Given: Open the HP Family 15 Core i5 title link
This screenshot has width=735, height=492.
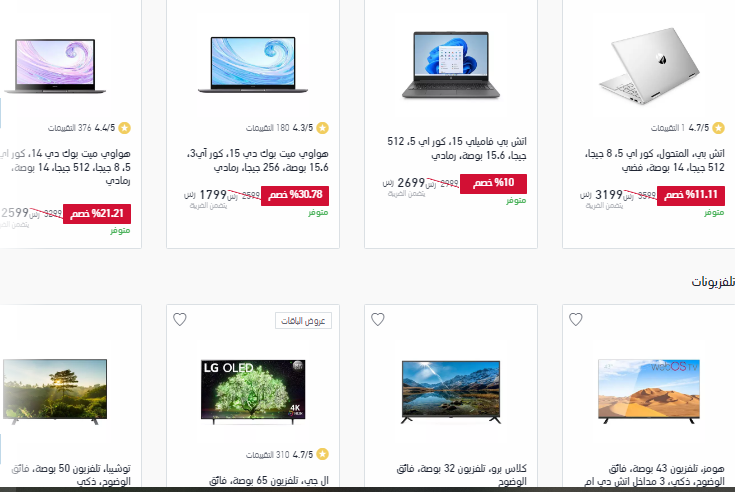Looking at the screenshot, I should pos(457,148).
